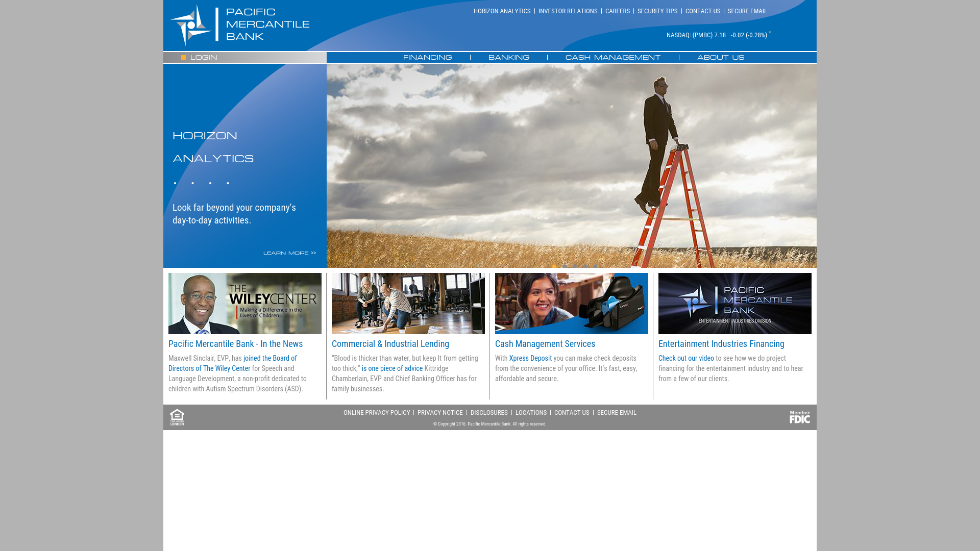Go to Horizon Analytics in top navigation

[502, 11]
